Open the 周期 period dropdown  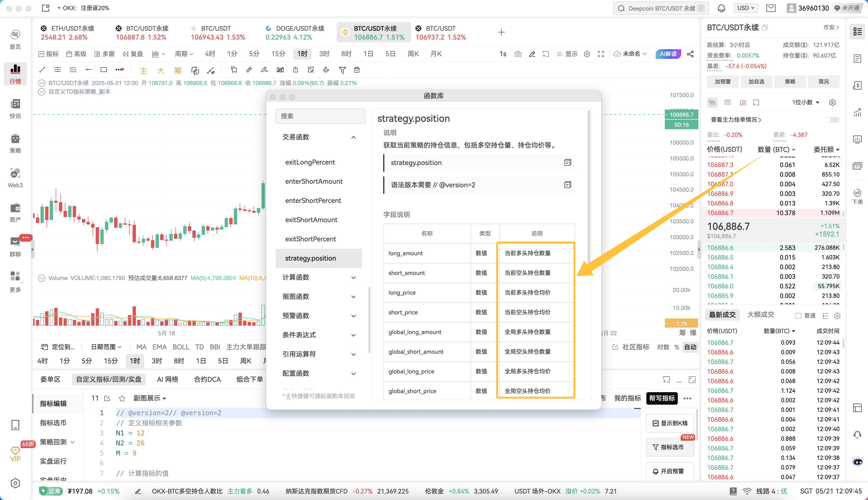184,54
